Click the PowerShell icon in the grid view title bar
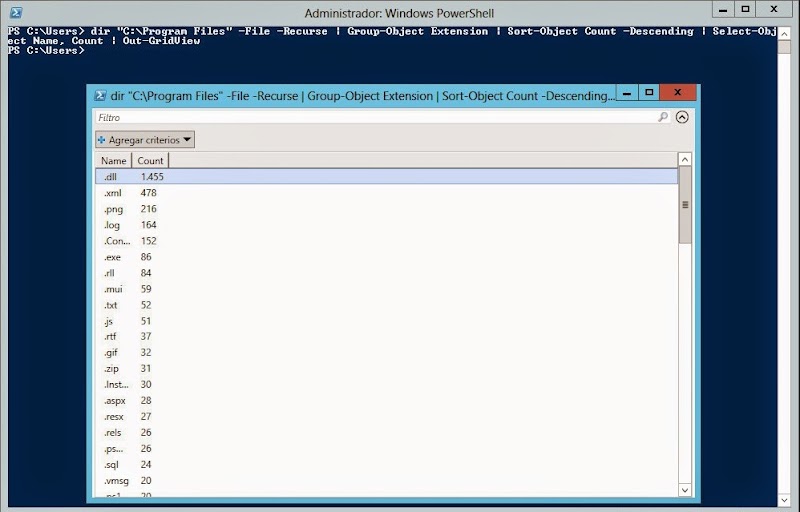This screenshot has height=512, width=800. tap(101, 95)
